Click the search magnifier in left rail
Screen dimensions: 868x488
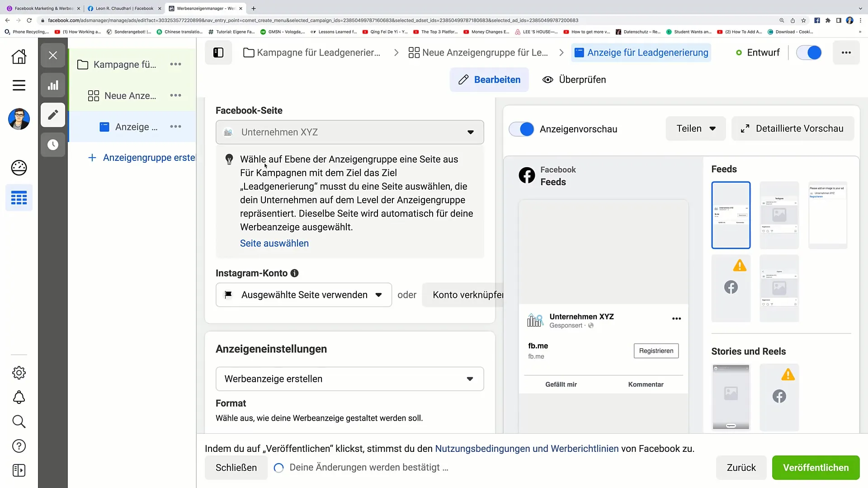point(19,422)
